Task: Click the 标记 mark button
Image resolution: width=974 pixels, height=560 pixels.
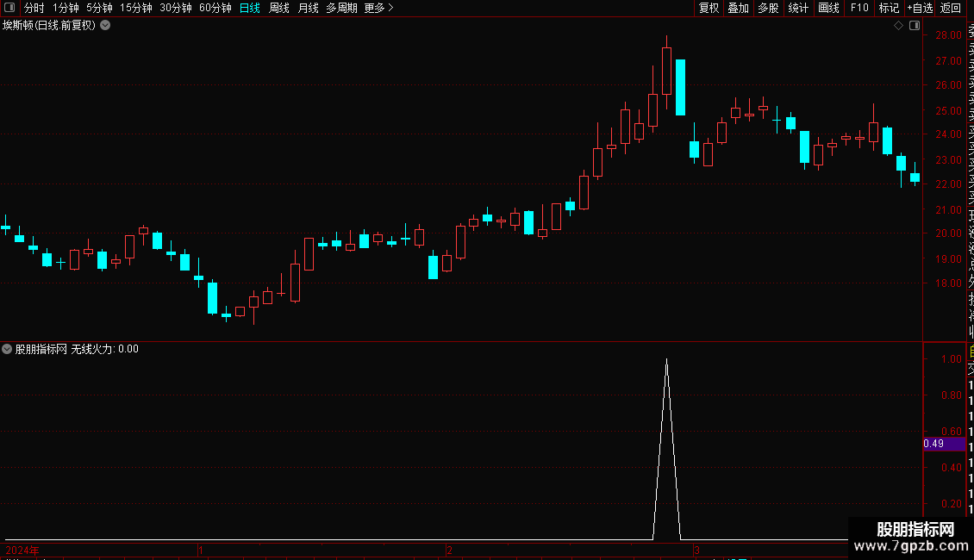Action: pyautogui.click(x=889, y=8)
